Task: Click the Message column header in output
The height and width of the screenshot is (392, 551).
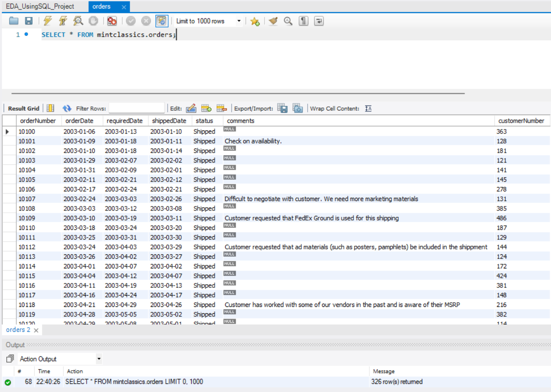Action: 384,371
